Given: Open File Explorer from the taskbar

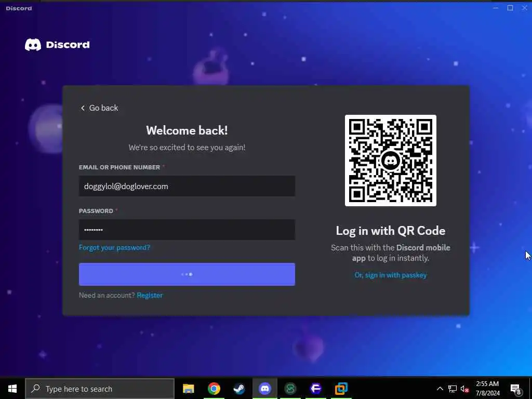Looking at the screenshot, I should (188, 389).
